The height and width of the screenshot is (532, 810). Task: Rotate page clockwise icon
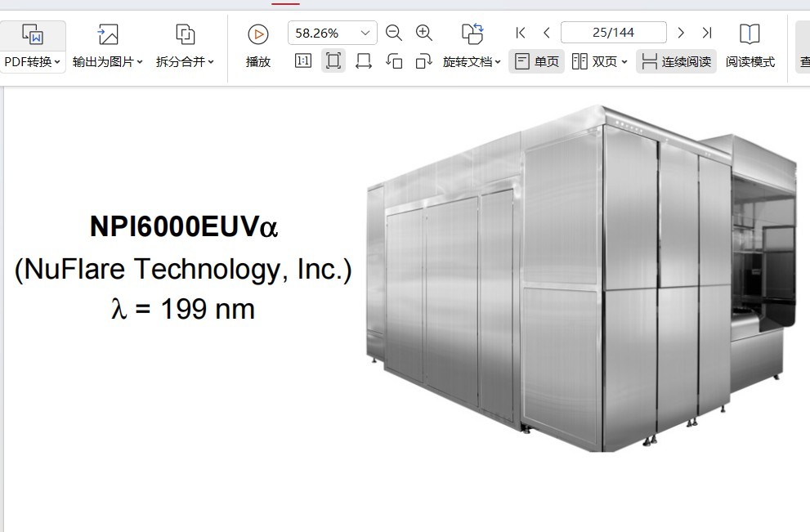tap(423, 61)
